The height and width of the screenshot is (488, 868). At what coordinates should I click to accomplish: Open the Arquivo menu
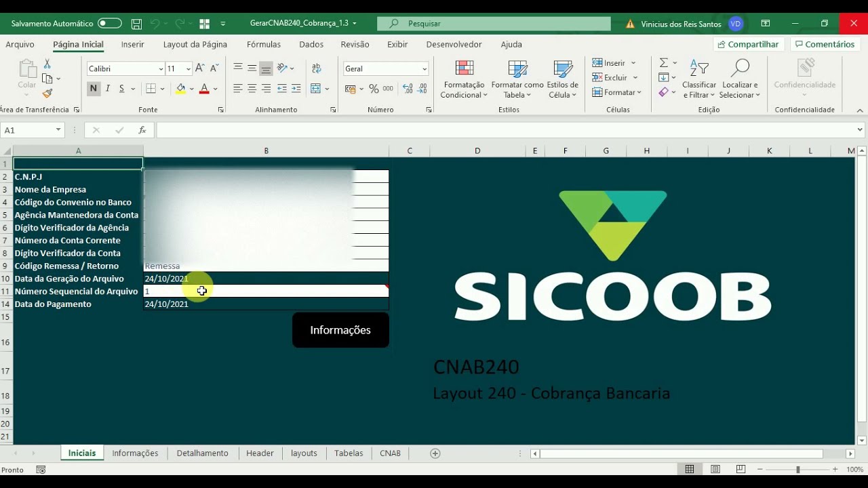pyautogui.click(x=20, y=44)
